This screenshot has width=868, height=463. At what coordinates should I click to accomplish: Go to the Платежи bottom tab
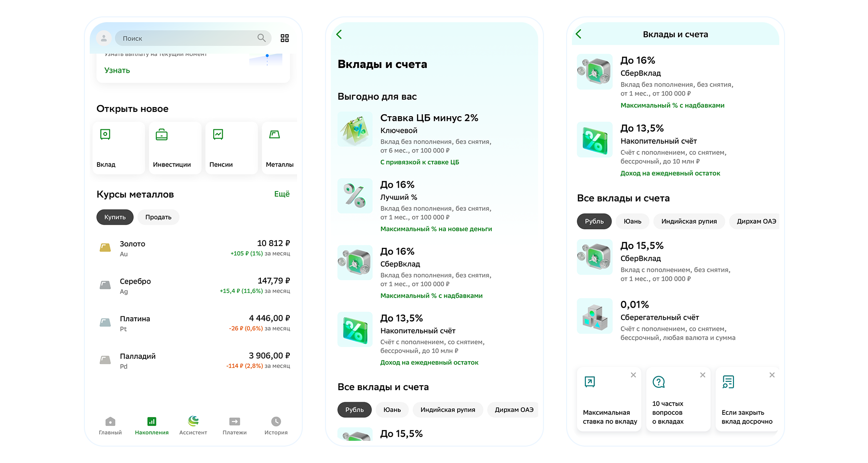coord(234,425)
